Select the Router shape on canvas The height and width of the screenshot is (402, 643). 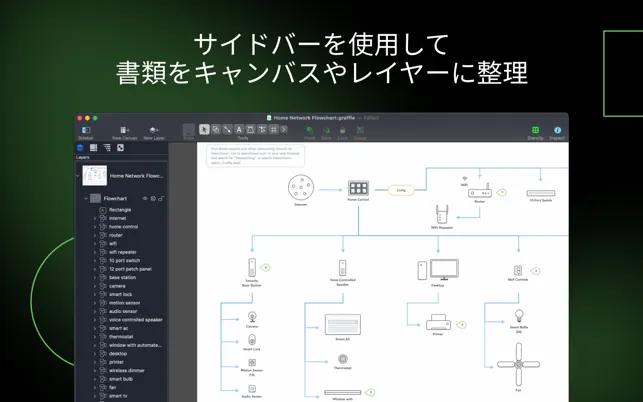(x=480, y=191)
